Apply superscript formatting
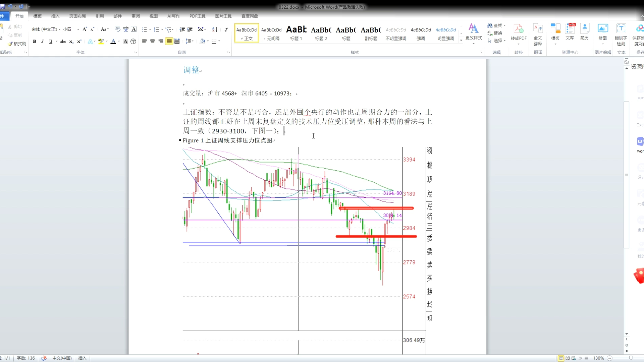 click(x=79, y=42)
